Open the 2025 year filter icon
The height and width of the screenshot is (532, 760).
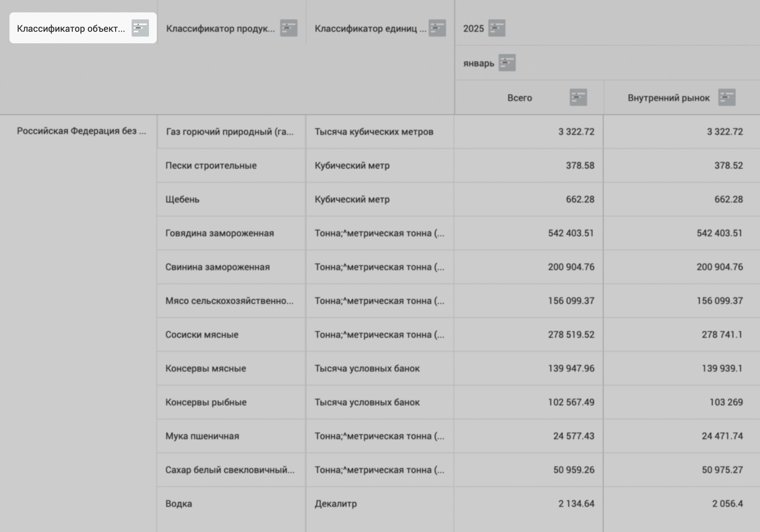tap(496, 28)
